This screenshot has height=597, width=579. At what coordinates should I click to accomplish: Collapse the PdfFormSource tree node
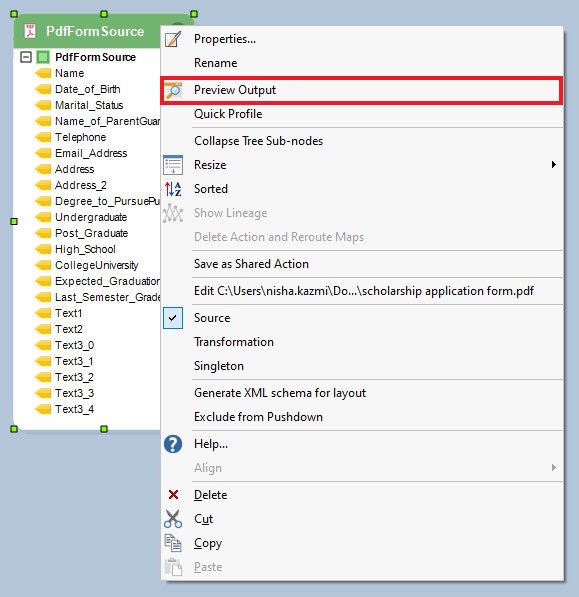[x=26, y=57]
